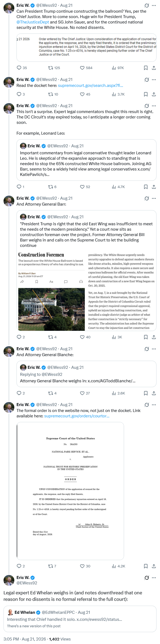
Task: Share the Attorney General Barr tweet
Action: pyautogui.click(x=154, y=337)
